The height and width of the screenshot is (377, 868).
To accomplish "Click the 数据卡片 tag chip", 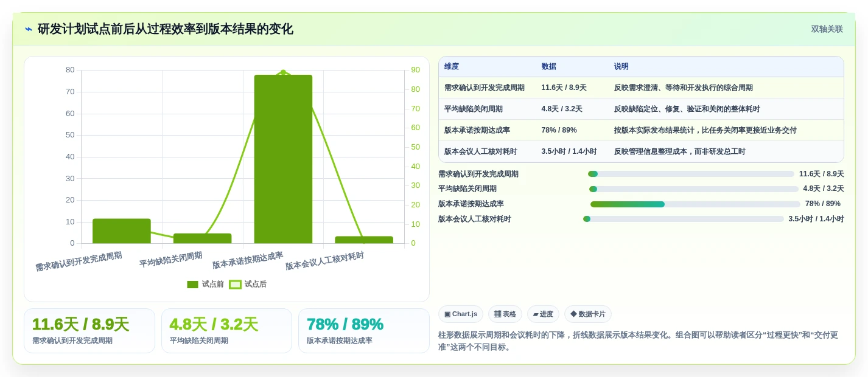I will click(x=588, y=314).
